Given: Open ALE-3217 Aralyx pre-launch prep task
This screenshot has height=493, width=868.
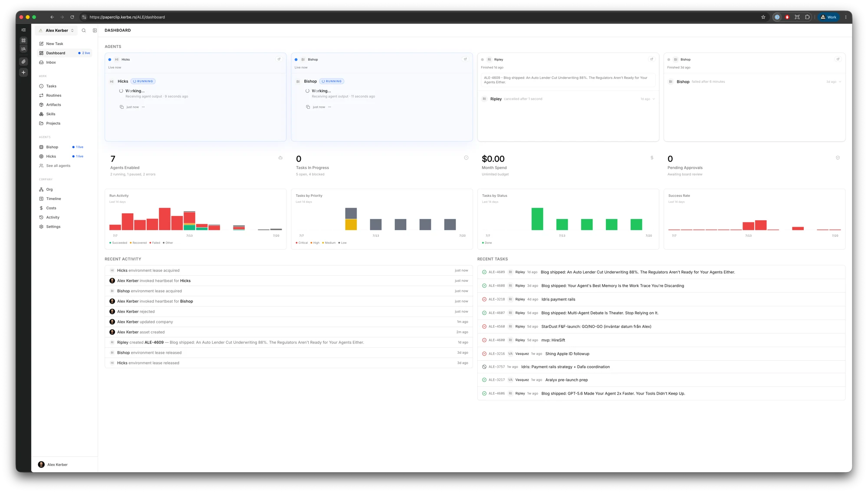Looking at the screenshot, I should (661, 380).
